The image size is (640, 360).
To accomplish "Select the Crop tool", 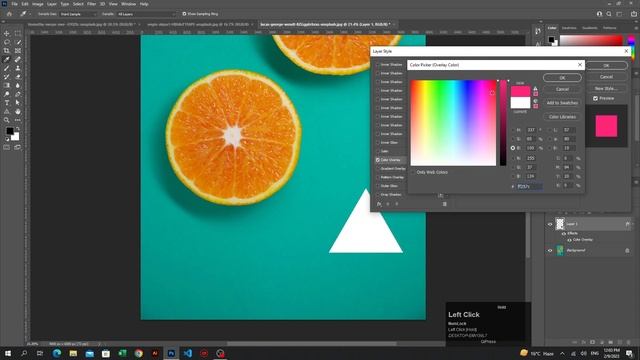I will coord(7,51).
